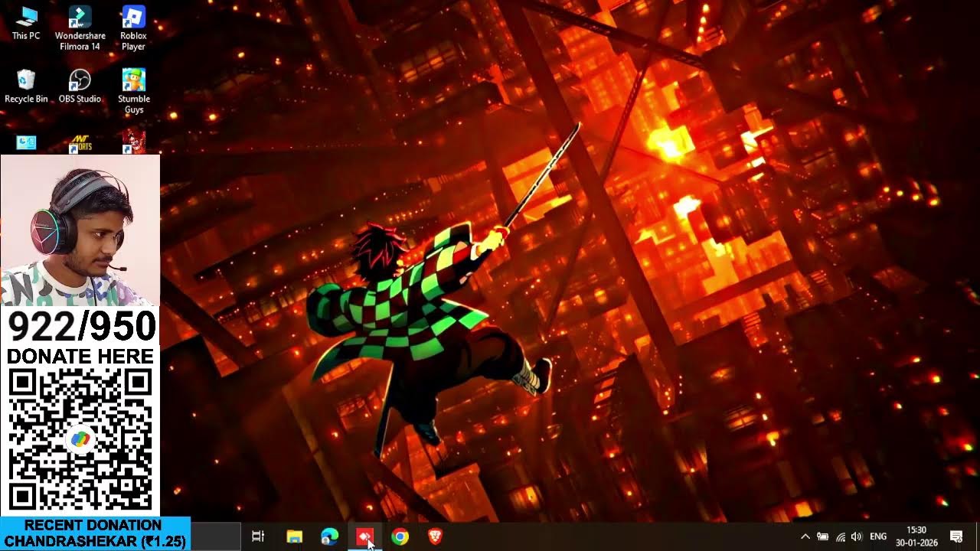Viewport: 980px width, 551px height.
Task: Select the Roblox Player desktop shortcut
Action: click(x=133, y=28)
